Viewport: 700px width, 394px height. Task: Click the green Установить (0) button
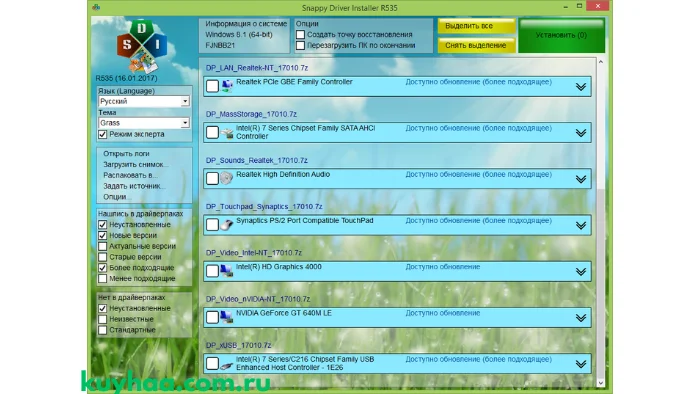562,35
